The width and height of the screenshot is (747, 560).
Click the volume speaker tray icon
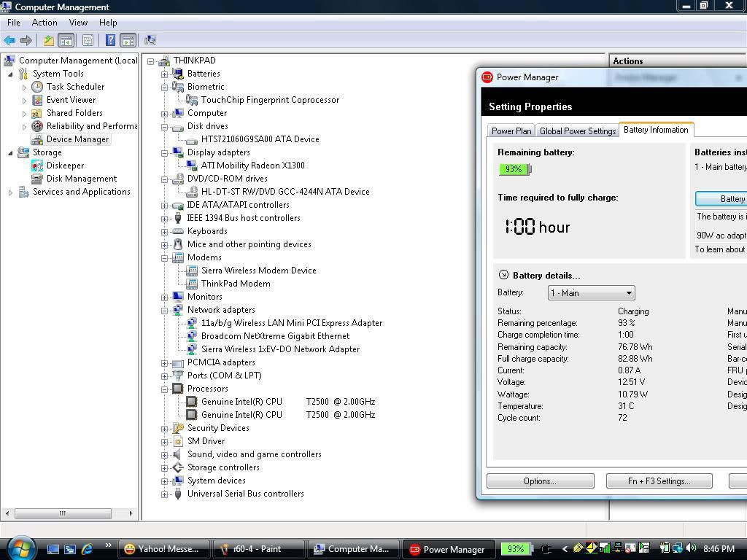tap(690, 548)
